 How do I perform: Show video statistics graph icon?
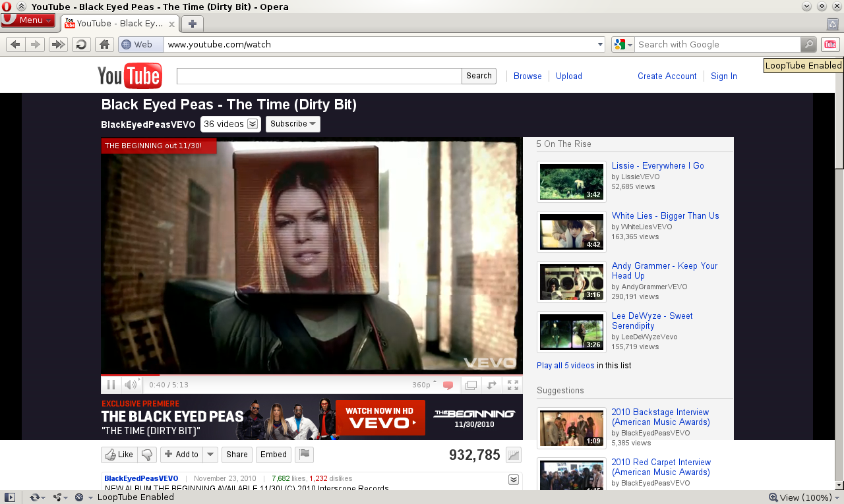513,455
